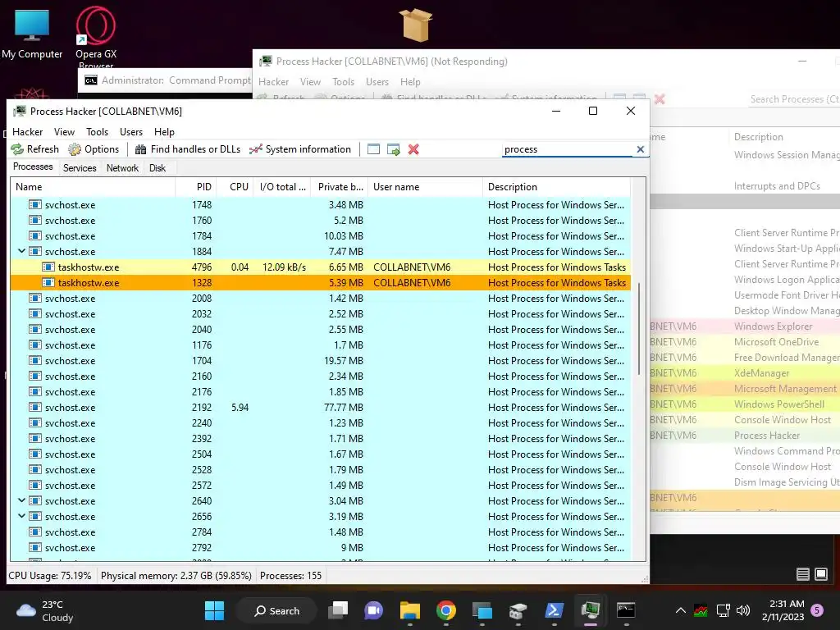Screen dimensions: 840x630
Task: Click the Physical memory status bar entry
Action: click(x=176, y=576)
